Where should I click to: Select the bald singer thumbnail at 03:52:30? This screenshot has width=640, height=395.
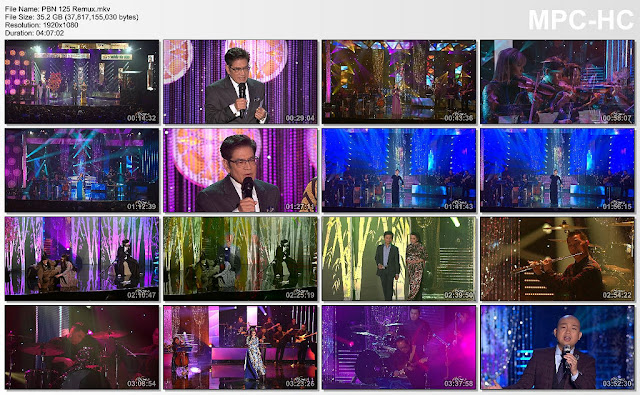pos(558,347)
